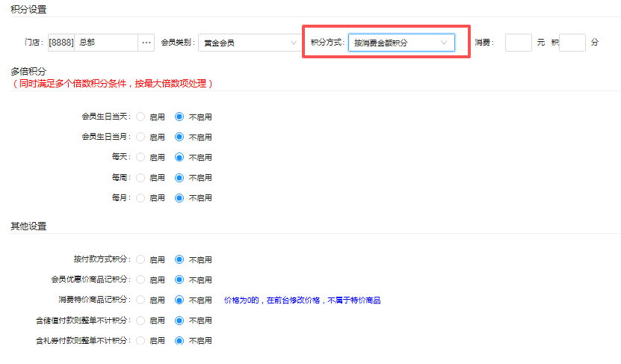
Task: Enable 会员生日当天 multiplier
Action: [x=140, y=117]
